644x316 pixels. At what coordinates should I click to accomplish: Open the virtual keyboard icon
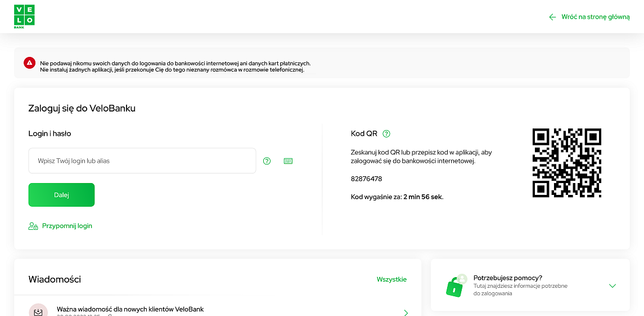pos(289,161)
